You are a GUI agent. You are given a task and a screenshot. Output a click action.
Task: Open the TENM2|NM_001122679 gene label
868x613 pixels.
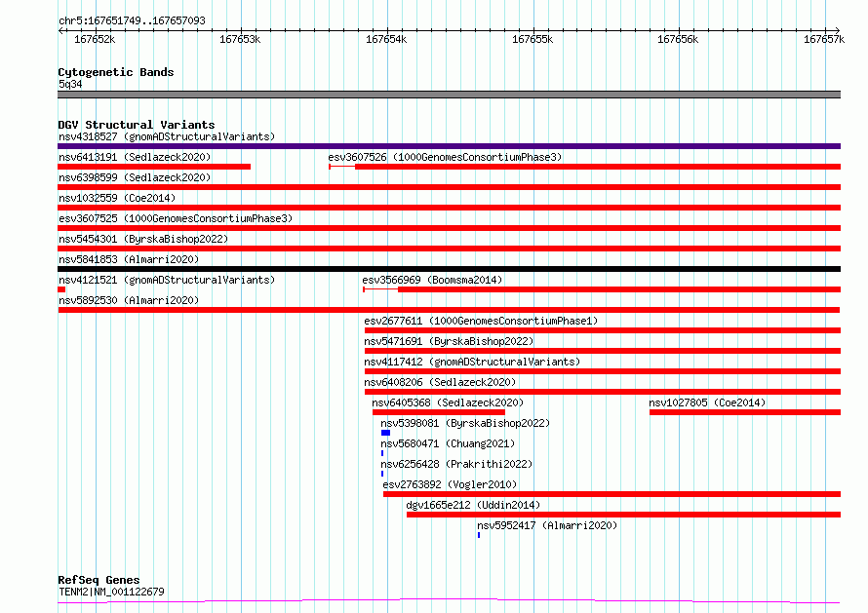click(x=111, y=592)
